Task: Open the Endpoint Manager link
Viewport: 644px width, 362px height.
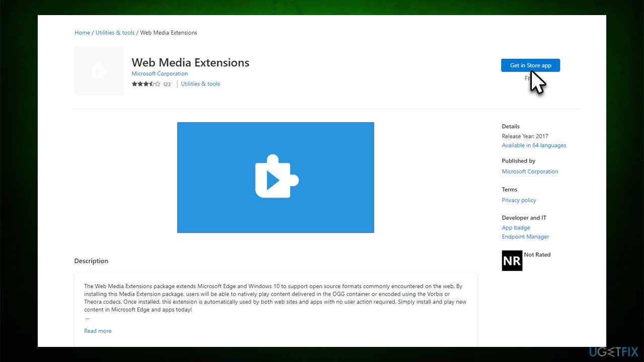Action: coord(525,236)
